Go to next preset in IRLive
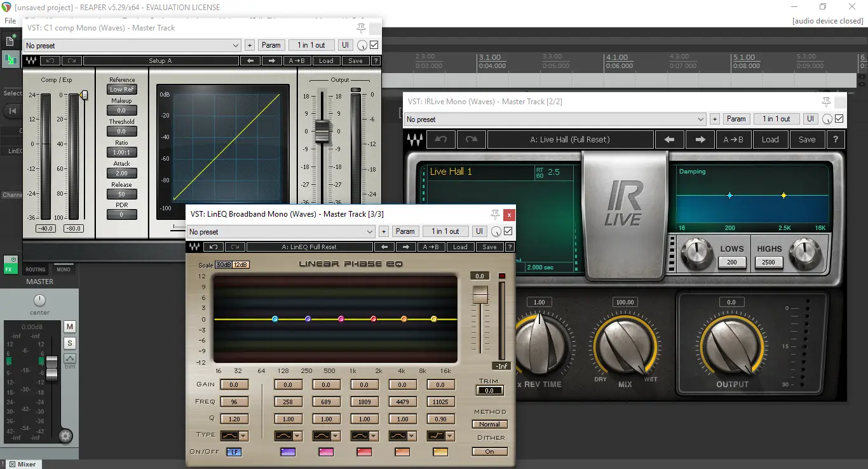The image size is (868, 469). point(700,140)
